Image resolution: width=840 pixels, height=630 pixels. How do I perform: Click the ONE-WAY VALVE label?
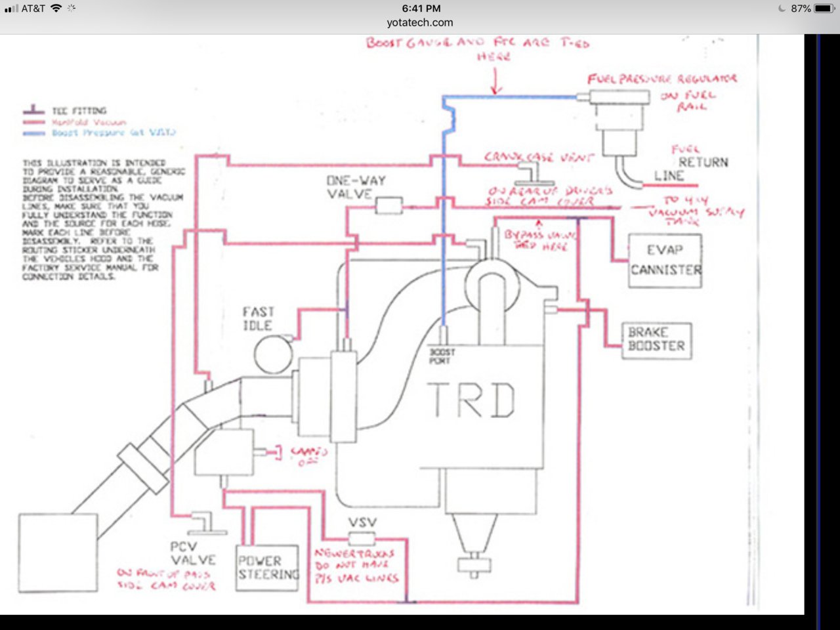coord(356,187)
